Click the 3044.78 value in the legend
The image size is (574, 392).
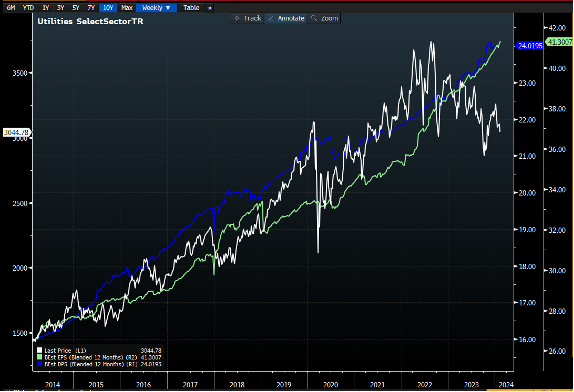(151, 350)
